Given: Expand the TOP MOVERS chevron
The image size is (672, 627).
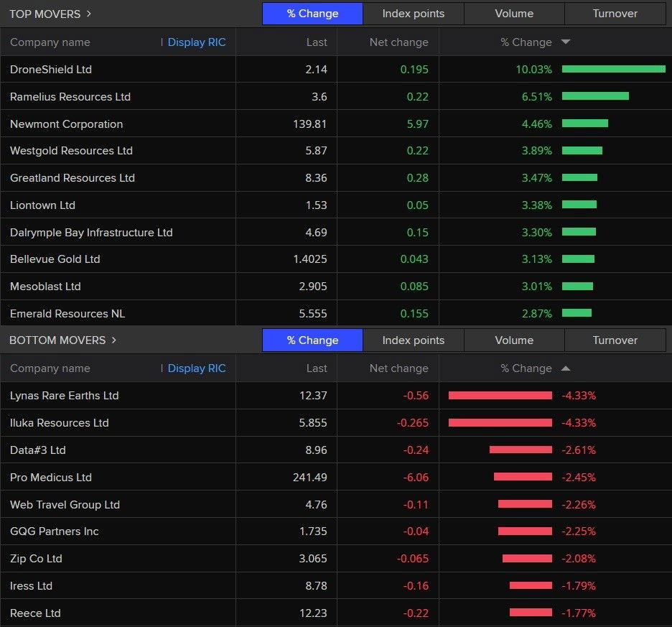Looking at the screenshot, I should point(88,14).
